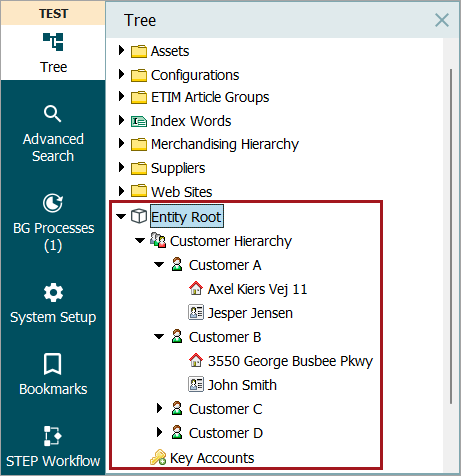Click the Index Words icon
The height and width of the screenshot is (476, 461).
click(139, 121)
